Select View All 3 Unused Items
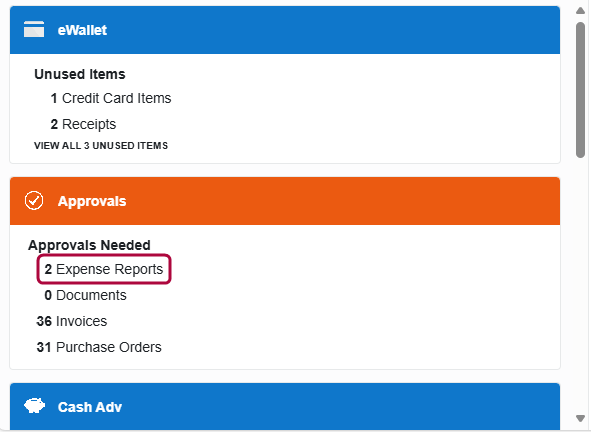This screenshot has height=432, width=591. pos(101,146)
